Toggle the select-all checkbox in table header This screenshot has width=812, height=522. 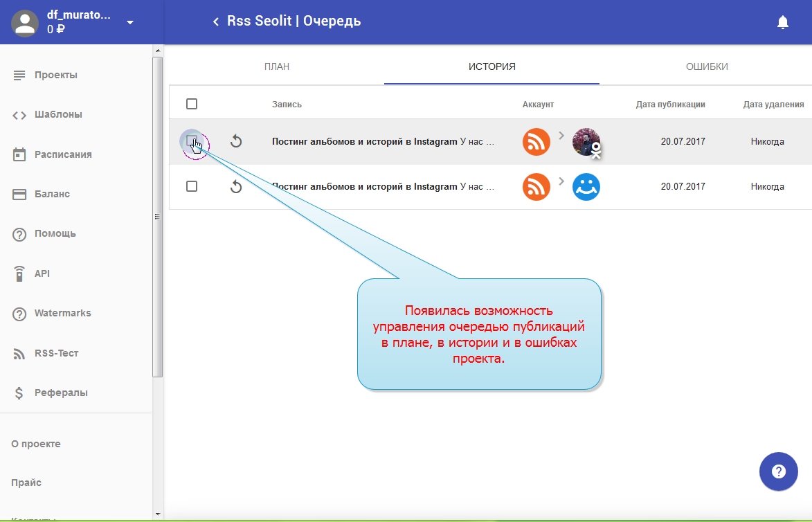[192, 104]
